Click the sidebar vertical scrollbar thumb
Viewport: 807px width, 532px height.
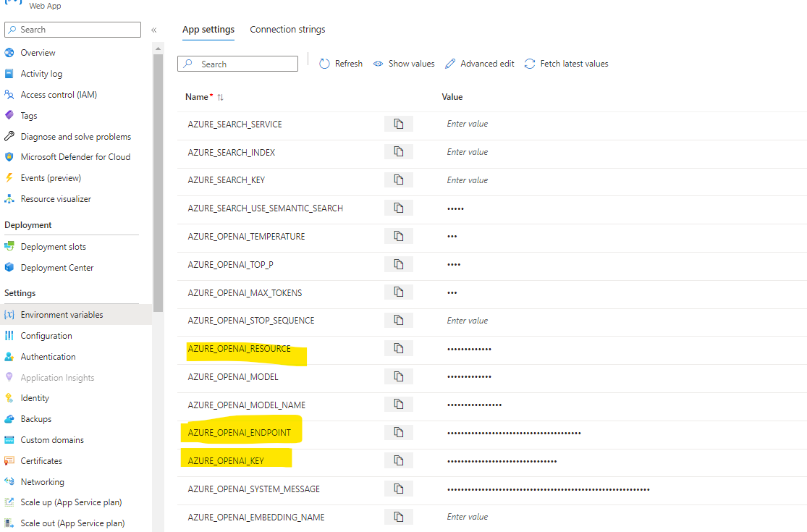[158, 183]
